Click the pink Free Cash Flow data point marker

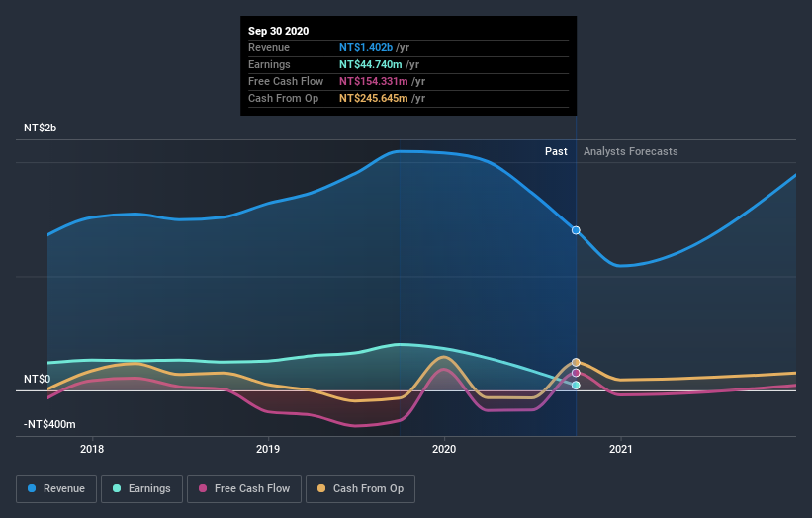point(576,373)
